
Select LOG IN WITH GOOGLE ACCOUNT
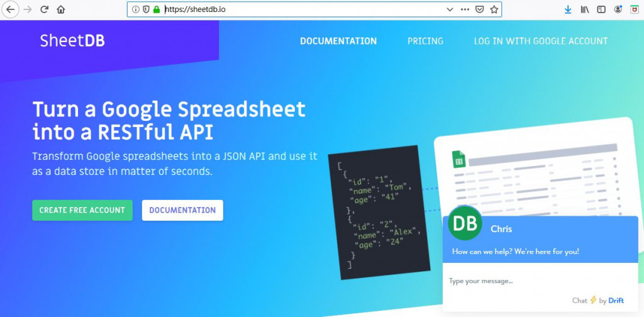(541, 41)
